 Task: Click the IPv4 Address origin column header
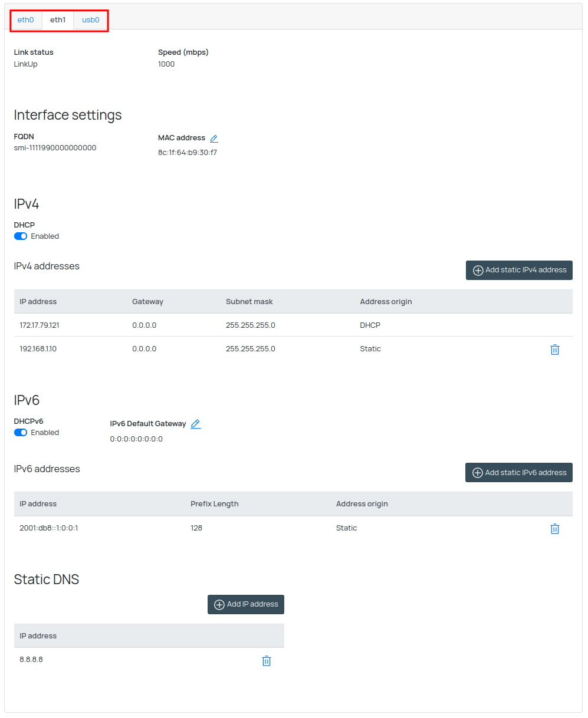click(386, 302)
